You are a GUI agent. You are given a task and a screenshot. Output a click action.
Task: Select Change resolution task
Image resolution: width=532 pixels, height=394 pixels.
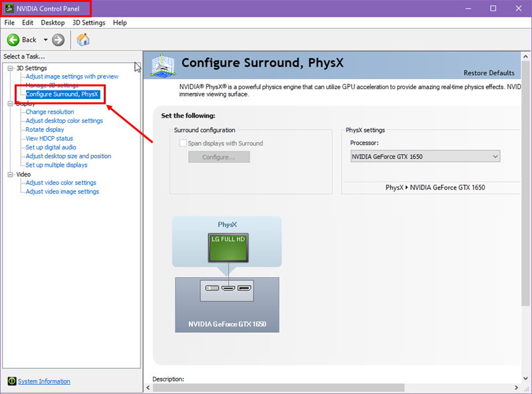[50, 112]
